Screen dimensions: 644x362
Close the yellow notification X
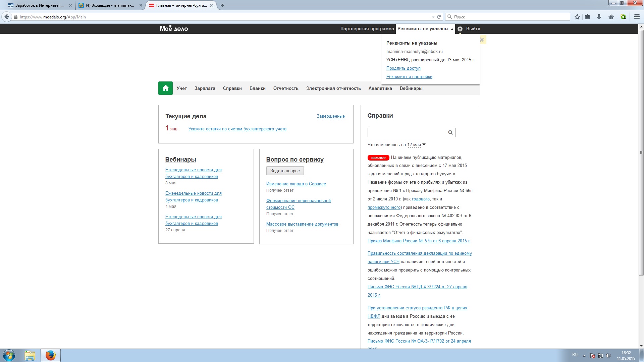[482, 40]
